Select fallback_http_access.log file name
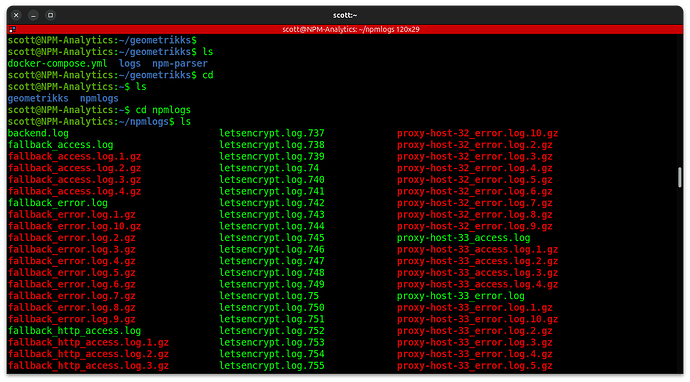Screen dimensions: 690x382 click(74, 331)
